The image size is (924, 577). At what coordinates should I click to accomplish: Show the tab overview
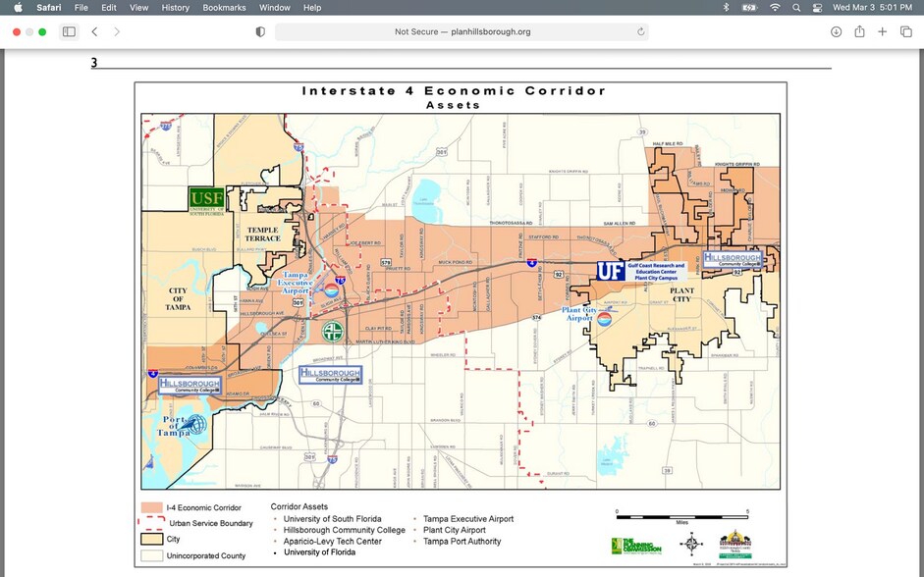pos(905,31)
